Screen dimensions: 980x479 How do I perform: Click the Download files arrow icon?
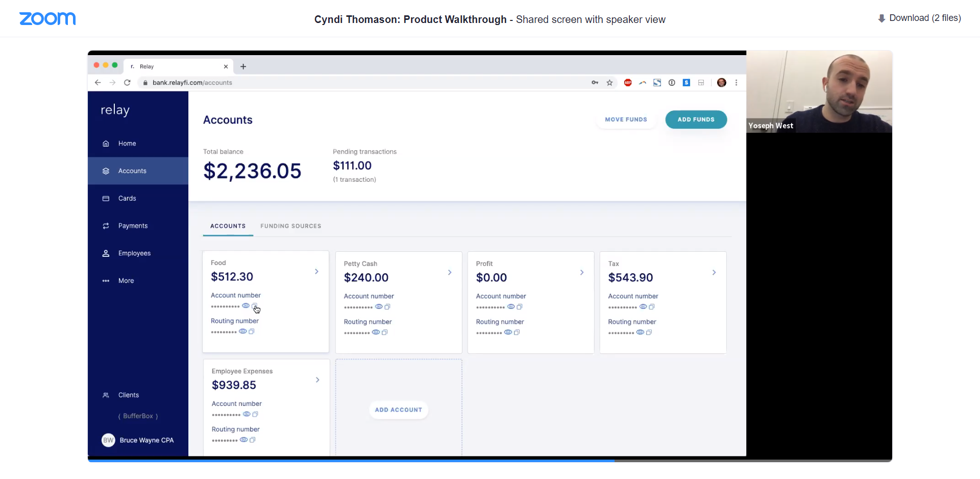tap(881, 18)
